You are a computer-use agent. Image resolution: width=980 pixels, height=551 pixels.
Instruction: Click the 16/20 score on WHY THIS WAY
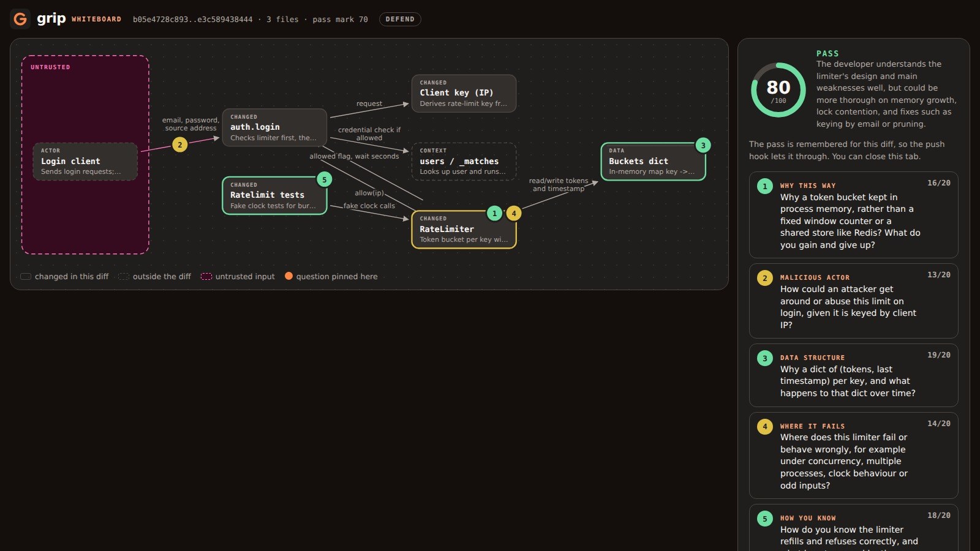[939, 183]
